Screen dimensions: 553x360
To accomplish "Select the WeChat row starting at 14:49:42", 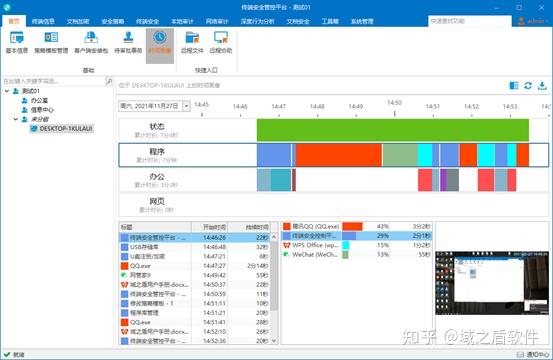I will tap(195, 275).
